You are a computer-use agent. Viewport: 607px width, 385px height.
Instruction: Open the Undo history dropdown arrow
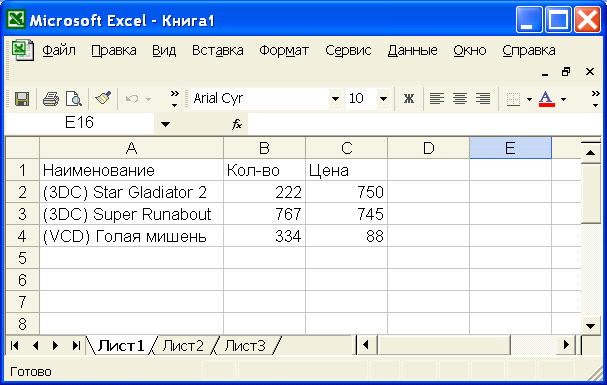[x=149, y=99]
